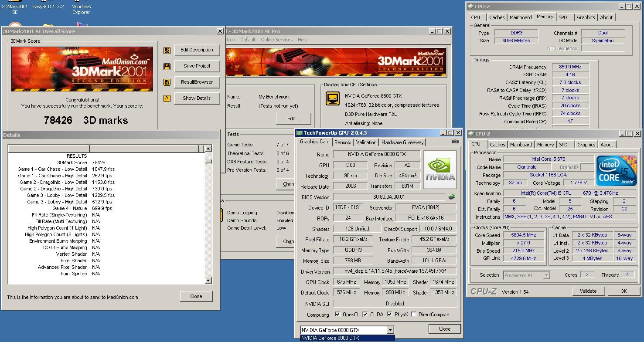Click the document icon beside ResultBrowser
The width and height of the screenshot is (644, 342).
(167, 82)
